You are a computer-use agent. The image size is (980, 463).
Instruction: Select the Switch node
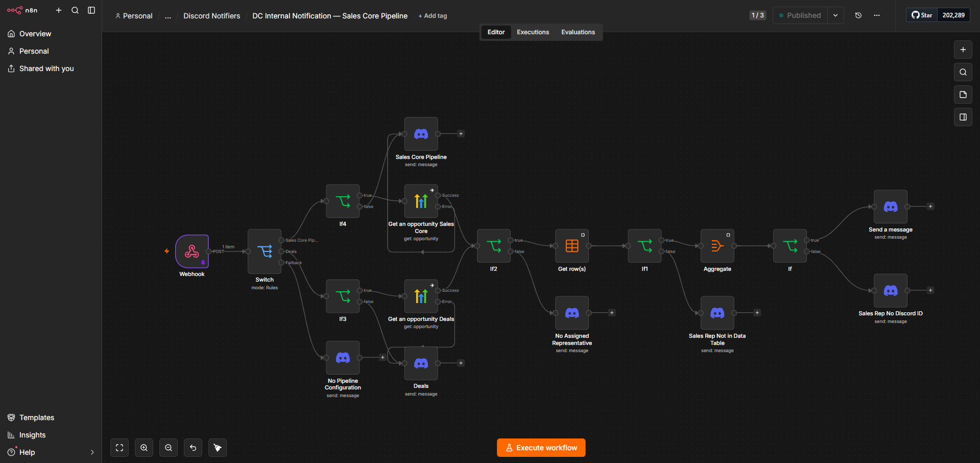point(265,251)
